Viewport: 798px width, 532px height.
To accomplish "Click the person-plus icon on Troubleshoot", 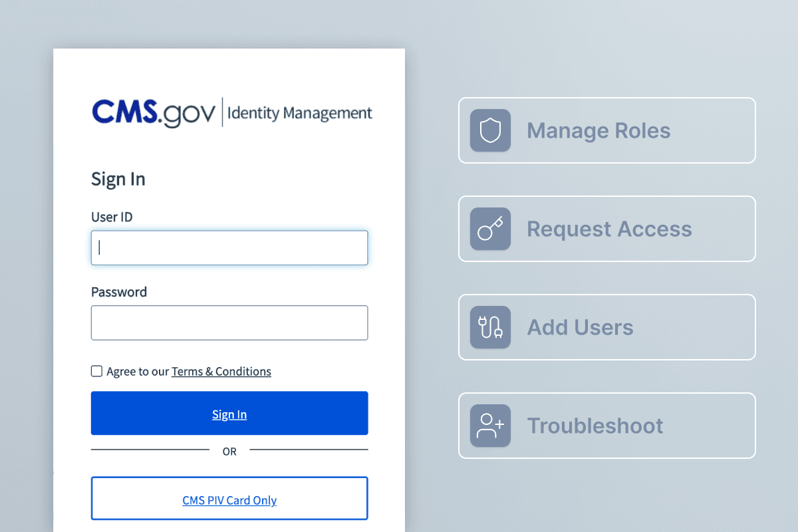I will click(490, 426).
